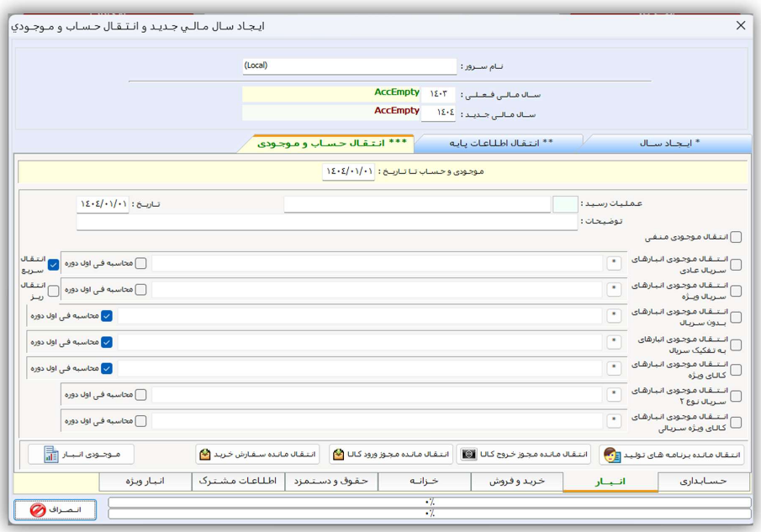Check محاسبه فی اول دوره for سریال ویژه row

point(140,289)
